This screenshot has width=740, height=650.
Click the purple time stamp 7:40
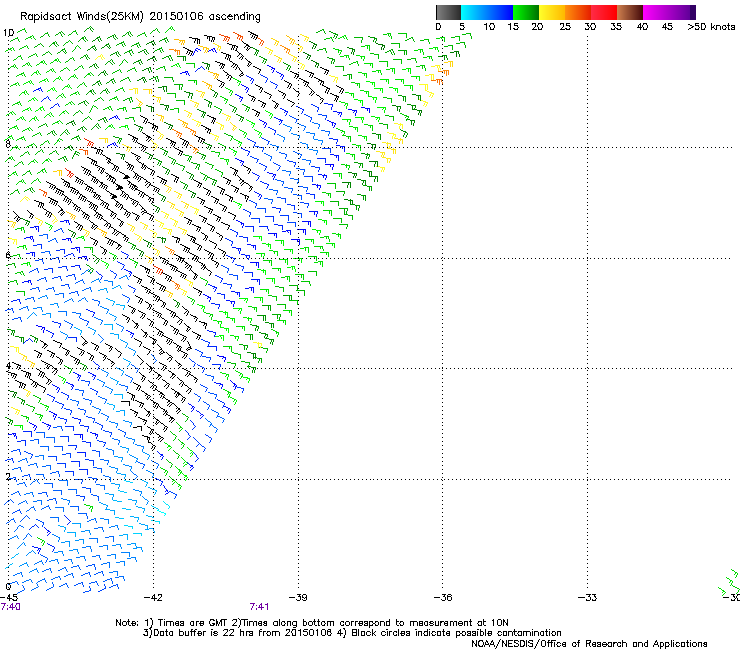[x=11, y=607]
